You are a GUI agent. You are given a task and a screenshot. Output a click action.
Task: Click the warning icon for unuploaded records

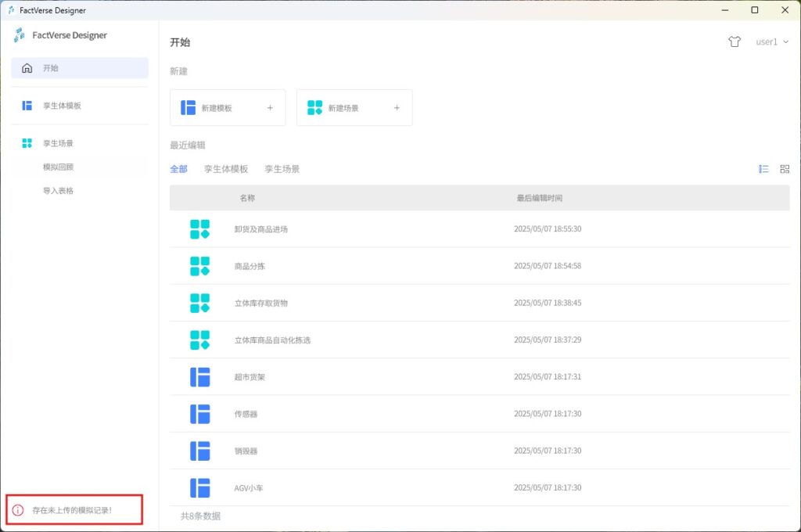click(x=18, y=510)
